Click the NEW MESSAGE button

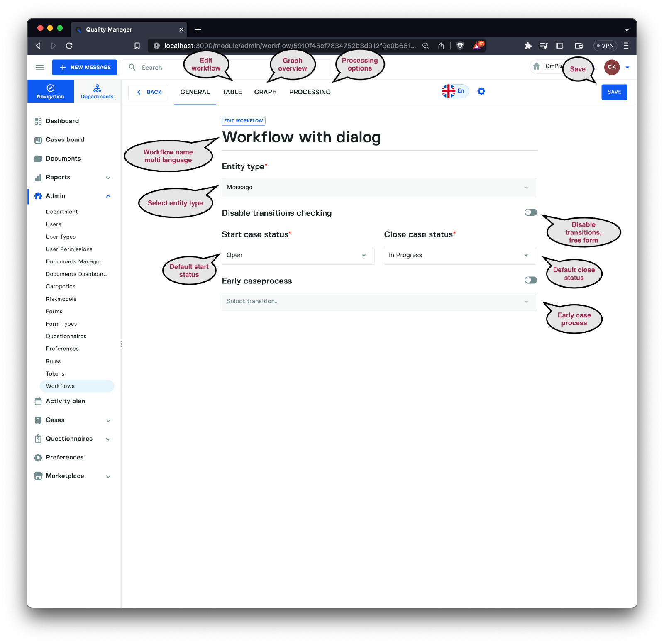point(85,67)
